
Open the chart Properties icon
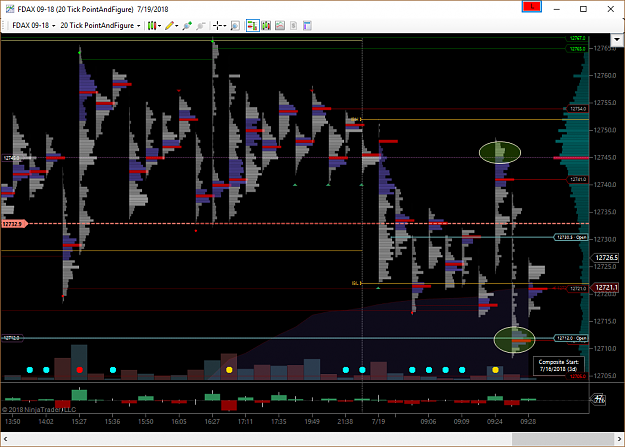[307, 26]
